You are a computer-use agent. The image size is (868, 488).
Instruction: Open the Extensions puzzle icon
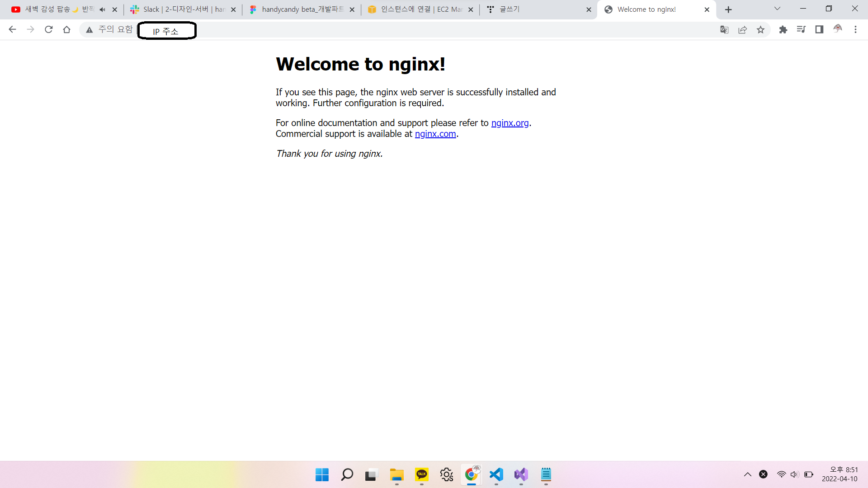click(x=783, y=30)
